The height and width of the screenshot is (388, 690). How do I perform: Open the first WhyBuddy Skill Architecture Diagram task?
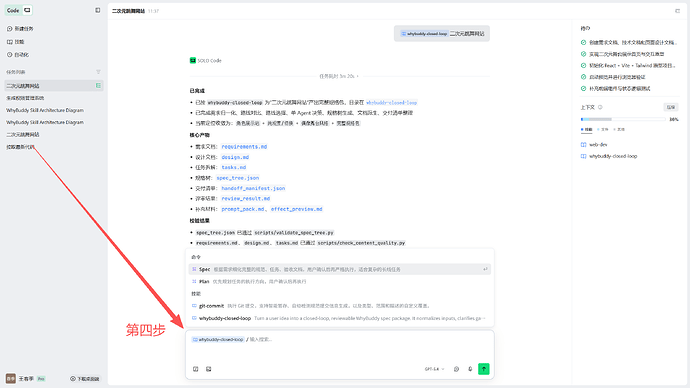(45, 110)
